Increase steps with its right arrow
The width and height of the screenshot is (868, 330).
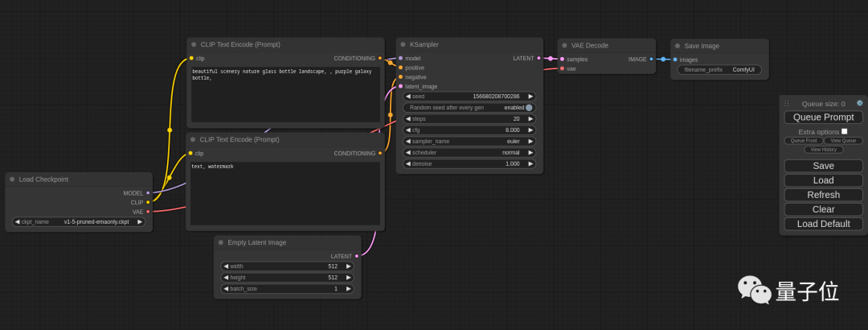click(530, 118)
